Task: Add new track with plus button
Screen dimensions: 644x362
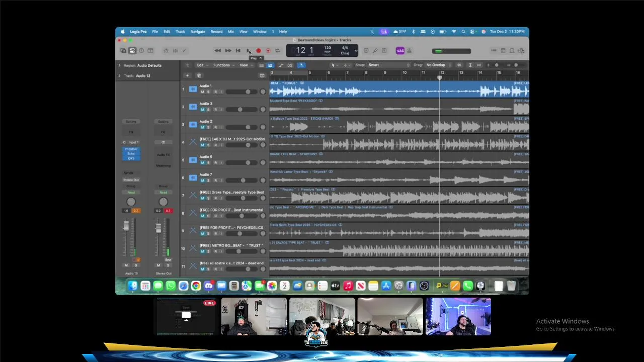Action: click(x=187, y=76)
